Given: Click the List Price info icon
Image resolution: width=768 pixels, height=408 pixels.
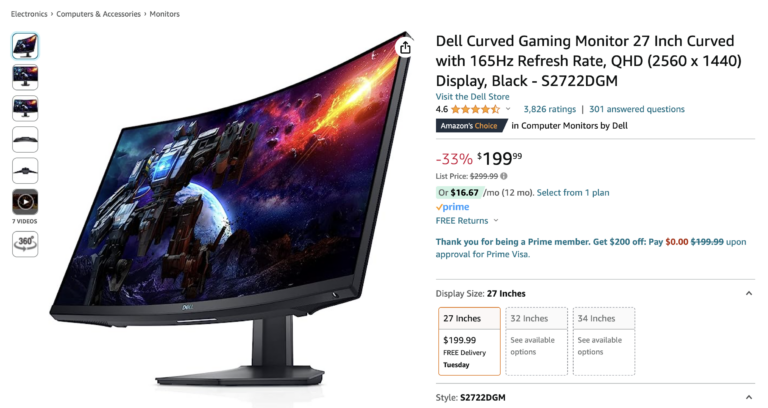Looking at the screenshot, I should tap(504, 176).
